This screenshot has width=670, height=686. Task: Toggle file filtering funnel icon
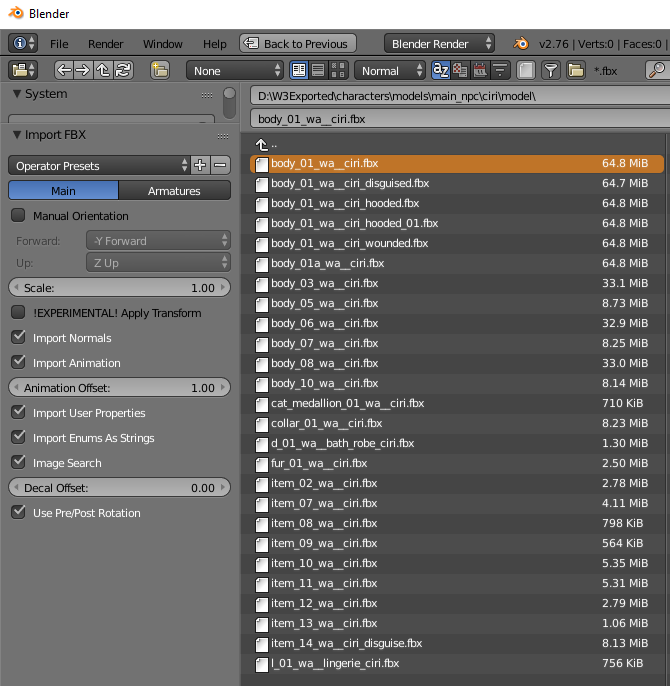551,70
